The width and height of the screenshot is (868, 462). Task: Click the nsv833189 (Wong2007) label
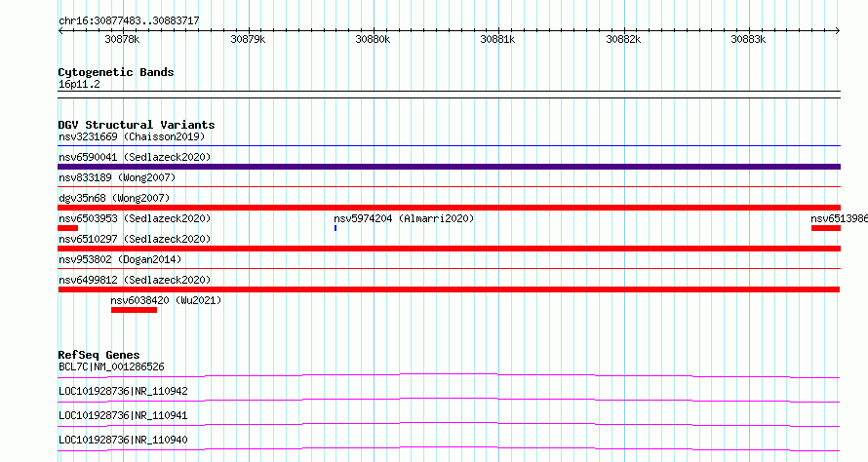pos(117,177)
